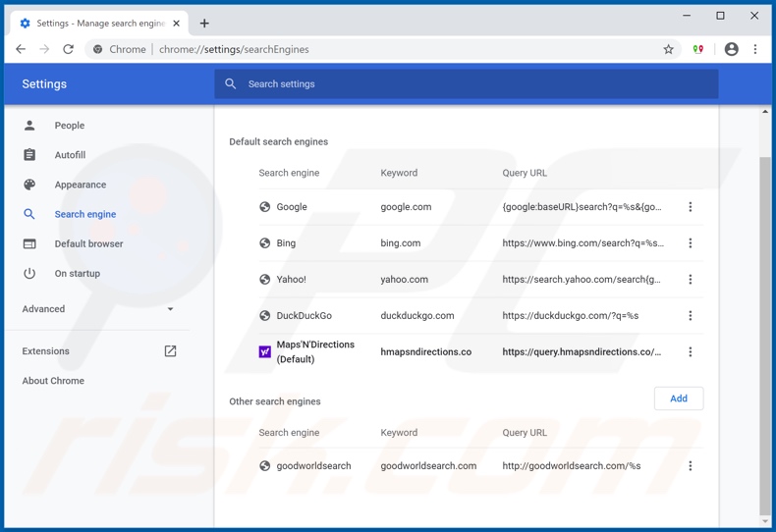Focus the Search settings field
Viewport: 776px width, 532px height.
point(467,83)
